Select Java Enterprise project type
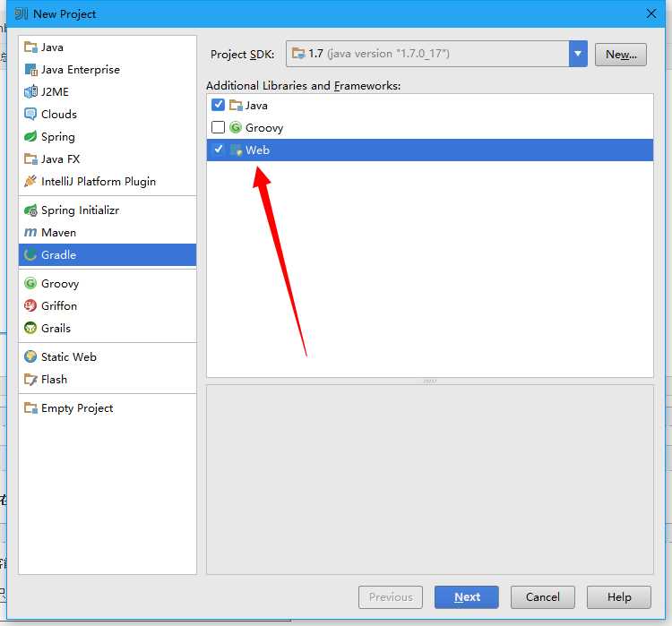Image resolution: width=672 pixels, height=626 pixels. click(108, 70)
